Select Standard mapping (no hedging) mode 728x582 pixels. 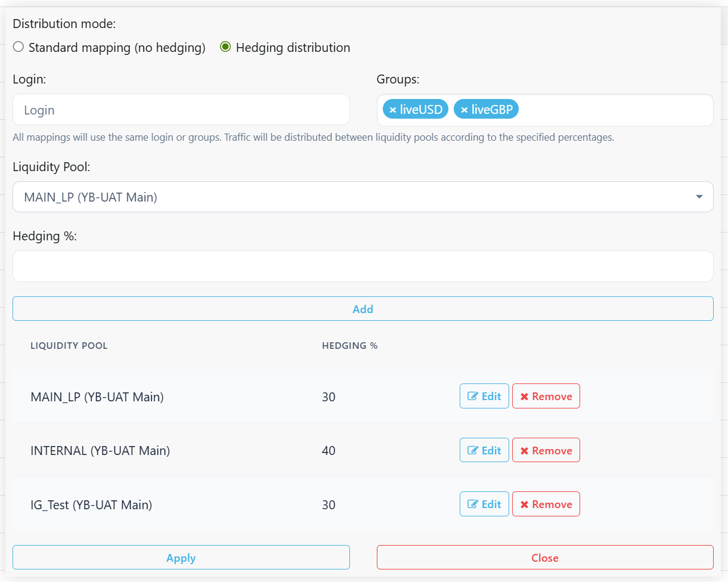(x=18, y=47)
